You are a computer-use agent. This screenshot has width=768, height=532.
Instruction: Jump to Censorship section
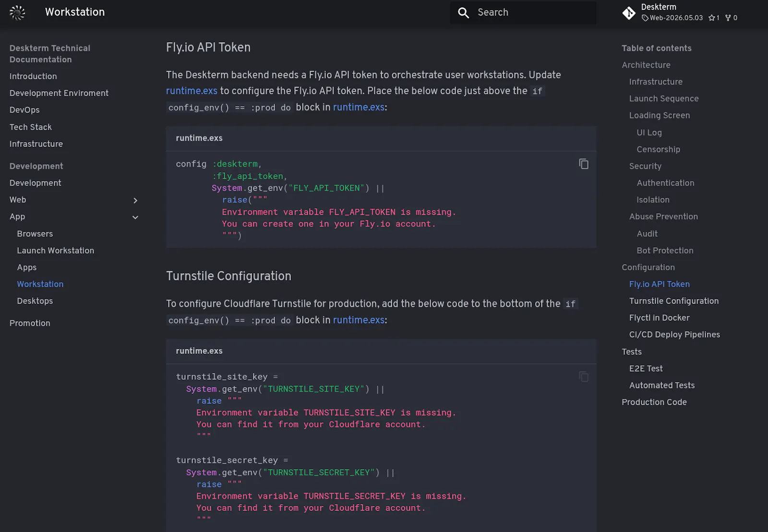tap(659, 149)
